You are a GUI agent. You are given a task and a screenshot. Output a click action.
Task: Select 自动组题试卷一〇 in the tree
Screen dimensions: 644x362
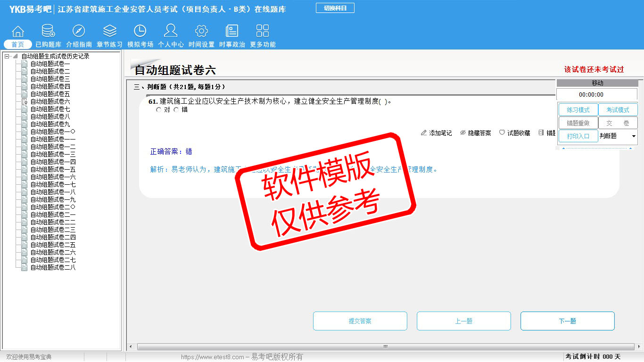[x=53, y=132]
